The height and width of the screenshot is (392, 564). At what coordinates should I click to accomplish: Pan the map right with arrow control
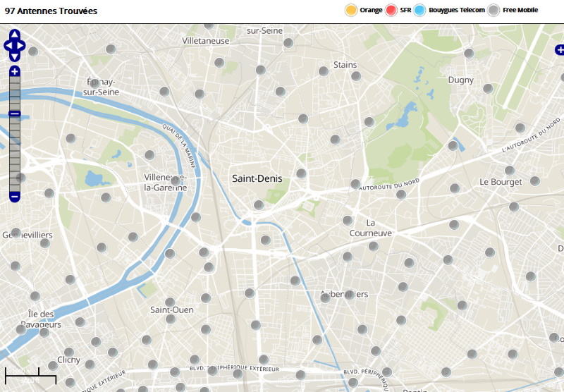[x=22, y=46]
